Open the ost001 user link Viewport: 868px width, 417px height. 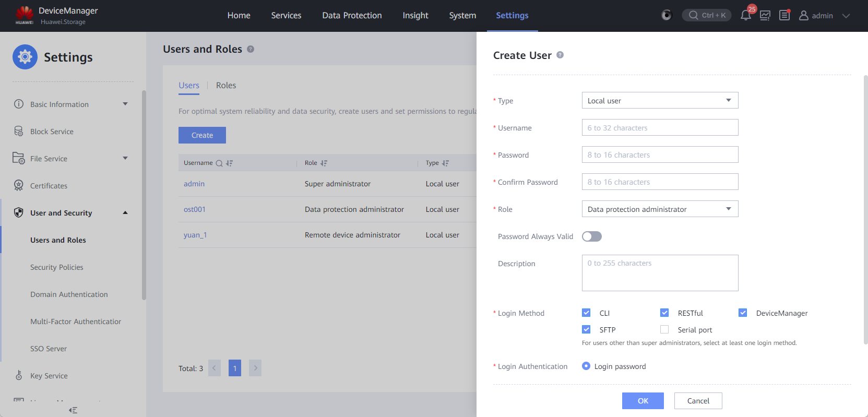[x=194, y=209]
